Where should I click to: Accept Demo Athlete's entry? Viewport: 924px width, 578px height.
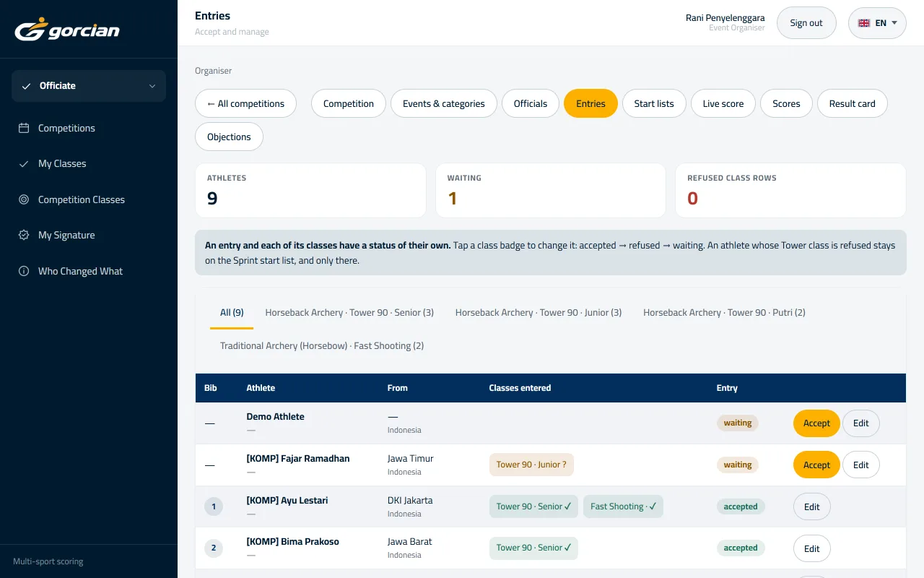pos(816,423)
